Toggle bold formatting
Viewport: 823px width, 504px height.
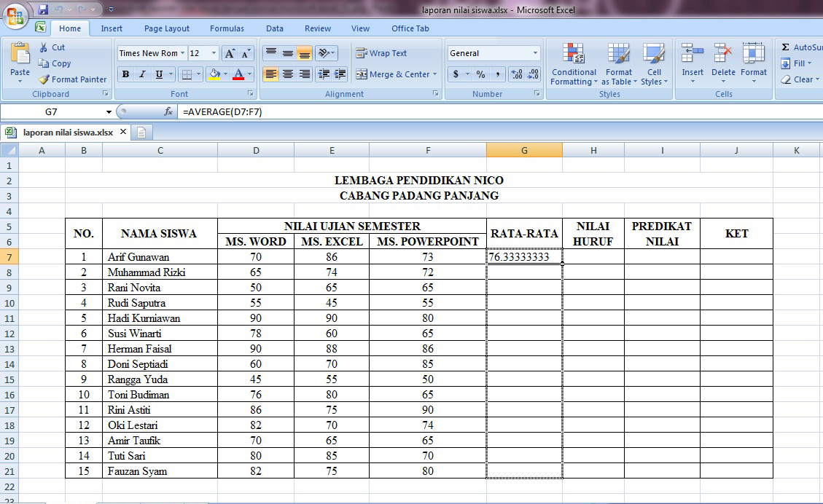[125, 74]
